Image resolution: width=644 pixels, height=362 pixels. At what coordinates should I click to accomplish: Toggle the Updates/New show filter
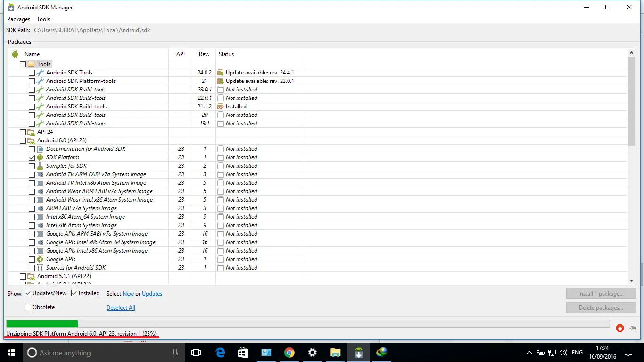point(28,293)
